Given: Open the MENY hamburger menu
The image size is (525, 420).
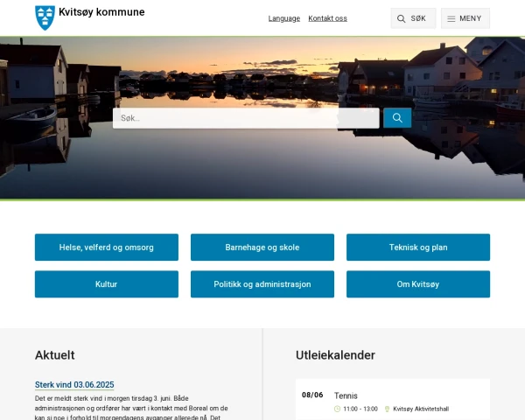Looking at the screenshot, I should coord(465,18).
